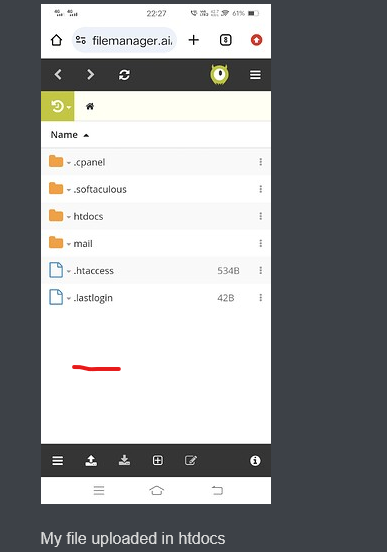387x552 pixels.
Task: Show info with the bottom info icon
Action: coord(255,460)
